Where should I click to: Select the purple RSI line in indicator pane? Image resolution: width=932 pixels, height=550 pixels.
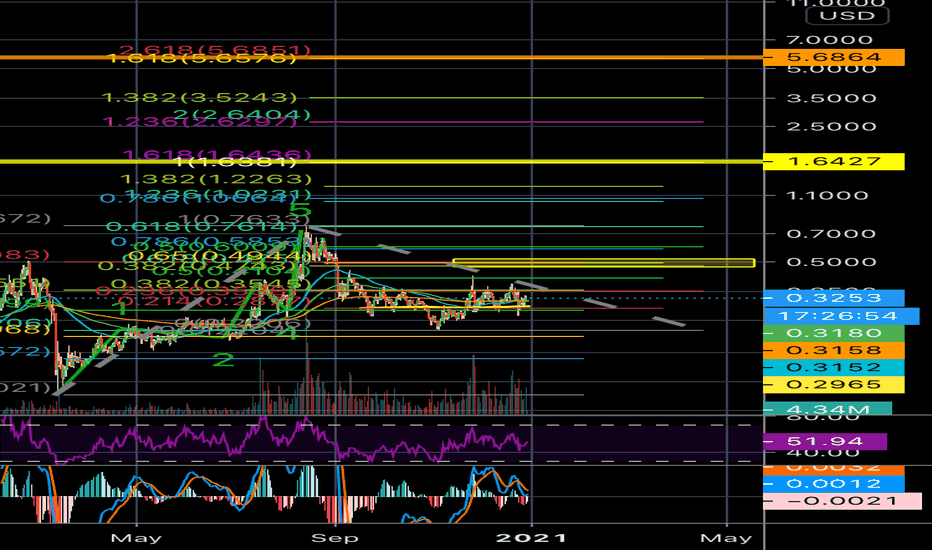[264, 440]
